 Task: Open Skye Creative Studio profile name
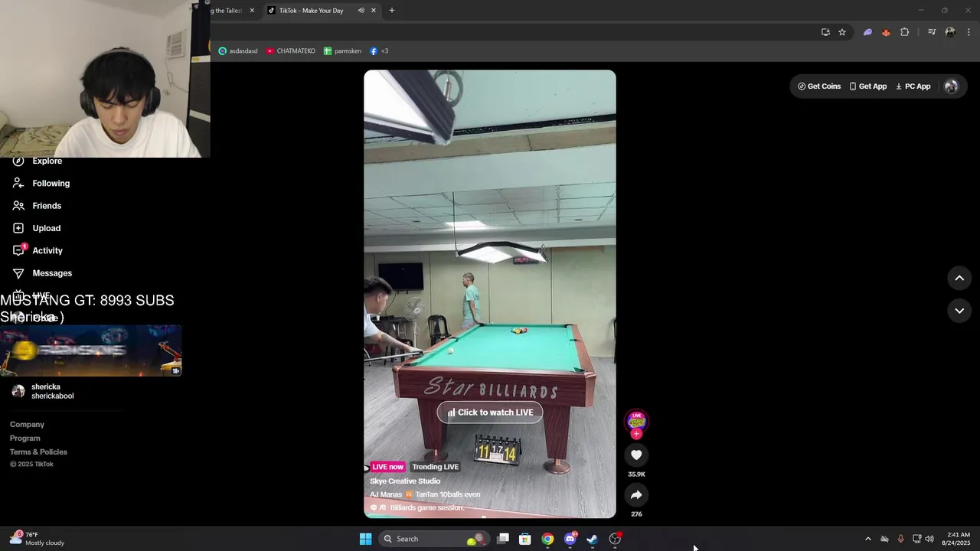point(405,481)
